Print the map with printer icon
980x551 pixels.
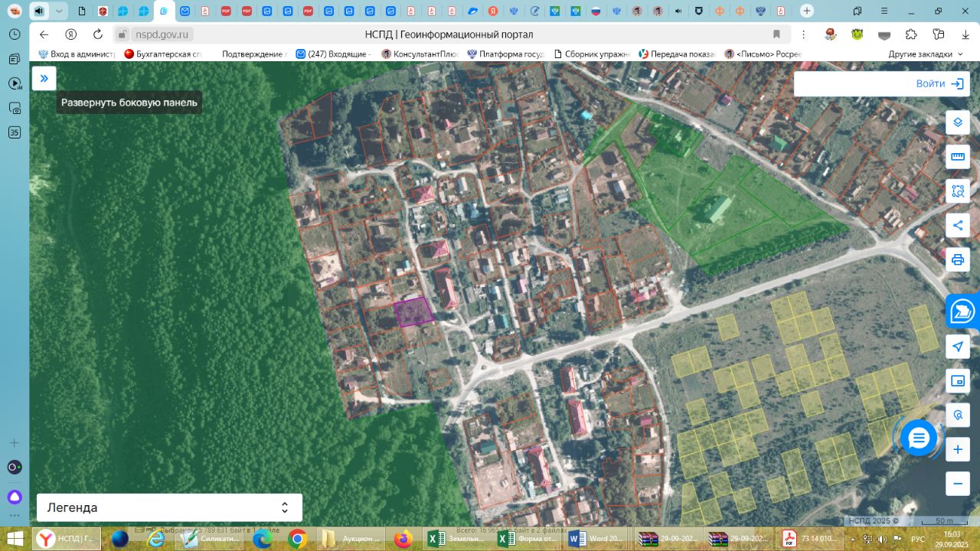click(x=957, y=259)
